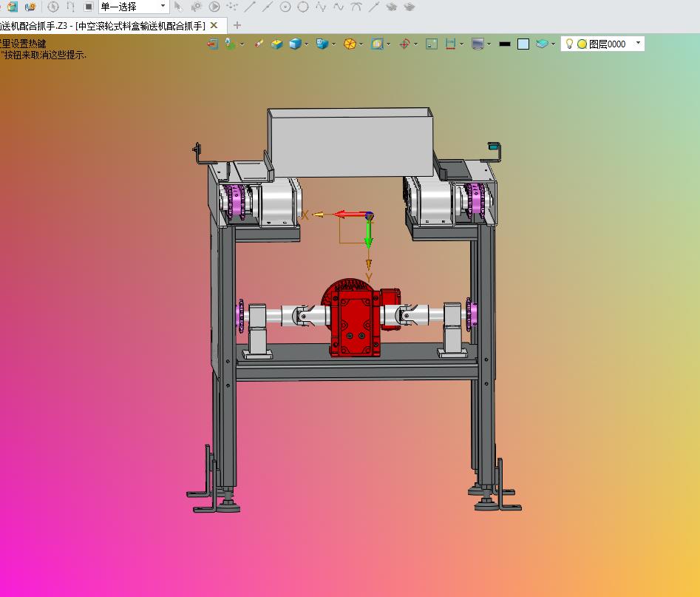Click the filled square stop icon
Viewport: 700px width, 597px height.
coord(89,7)
